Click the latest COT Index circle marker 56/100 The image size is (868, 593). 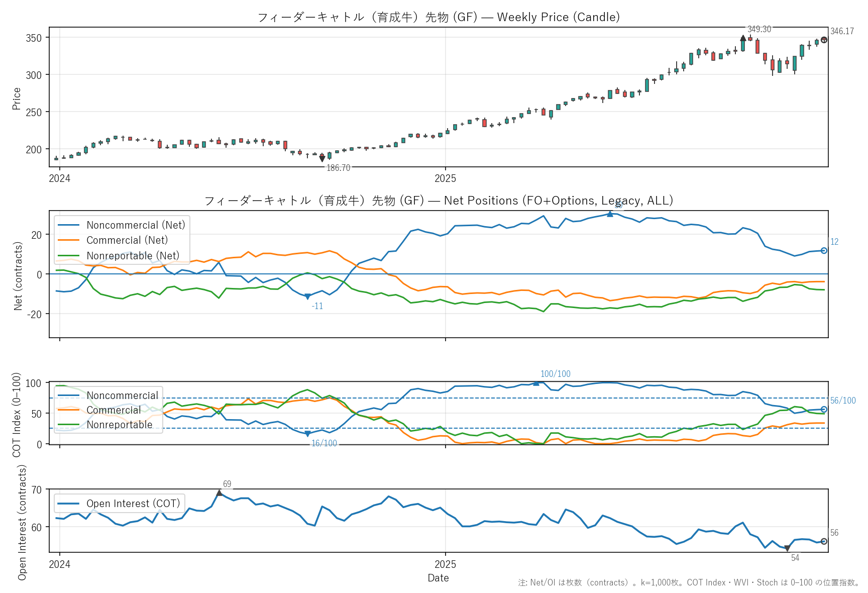point(824,410)
